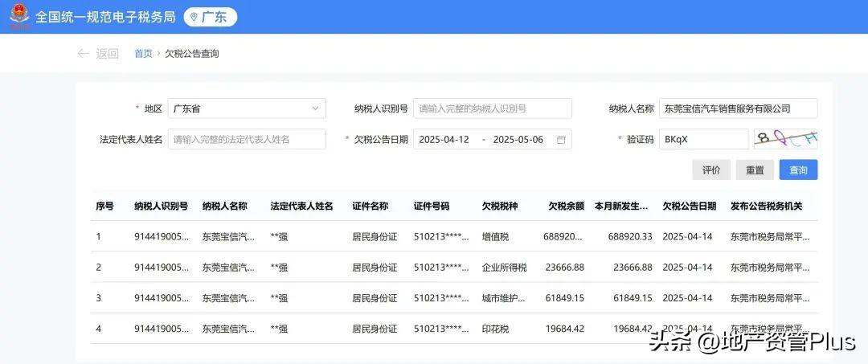868x364 pixels.
Task: Click the blue 查询 button
Action: [x=798, y=170]
